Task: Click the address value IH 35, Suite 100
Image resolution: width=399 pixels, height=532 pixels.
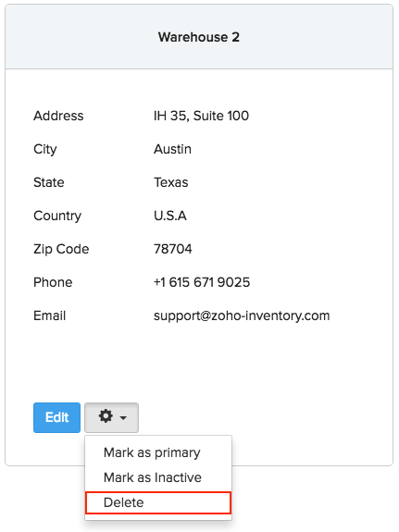Action: pyautogui.click(x=201, y=116)
